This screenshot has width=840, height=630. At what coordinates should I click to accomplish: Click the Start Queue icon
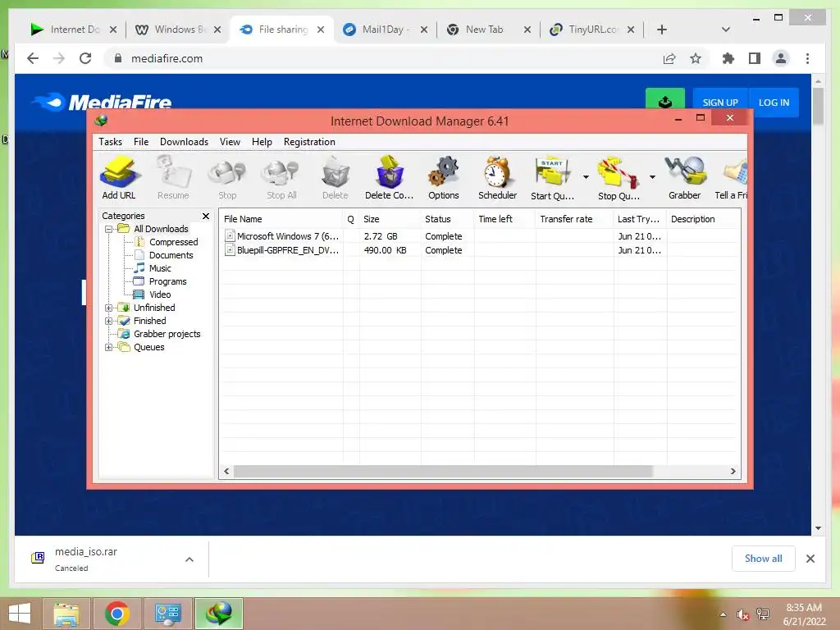click(552, 178)
